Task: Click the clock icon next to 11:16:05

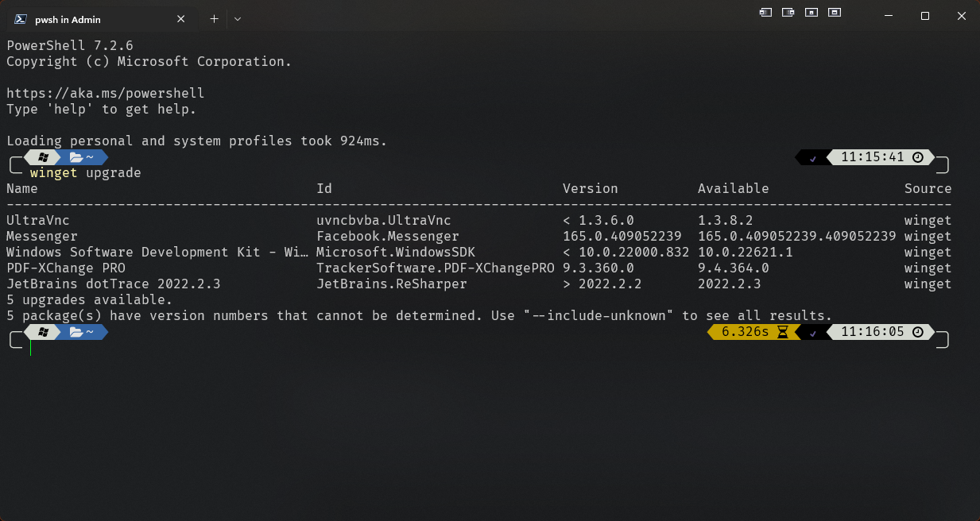Action: (917, 331)
